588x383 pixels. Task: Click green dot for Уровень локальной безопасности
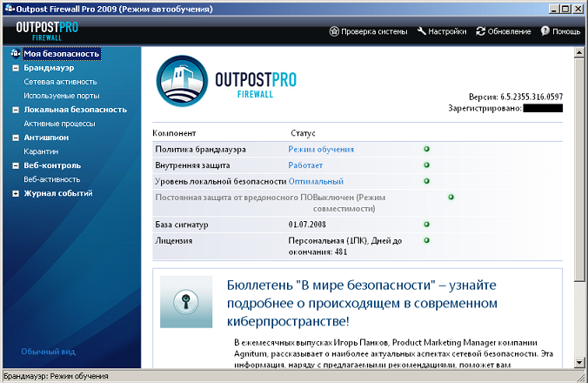point(426,181)
